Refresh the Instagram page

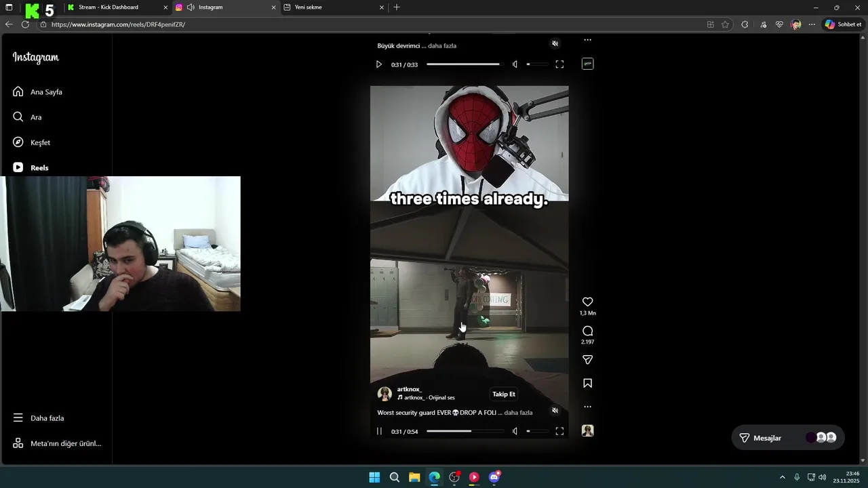click(25, 24)
